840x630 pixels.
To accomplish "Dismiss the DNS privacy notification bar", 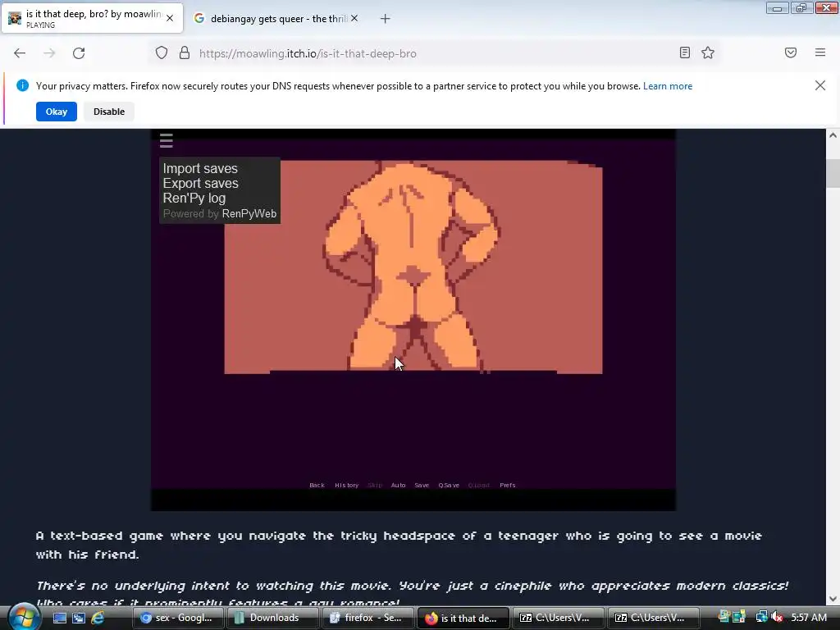I will pyautogui.click(x=820, y=85).
